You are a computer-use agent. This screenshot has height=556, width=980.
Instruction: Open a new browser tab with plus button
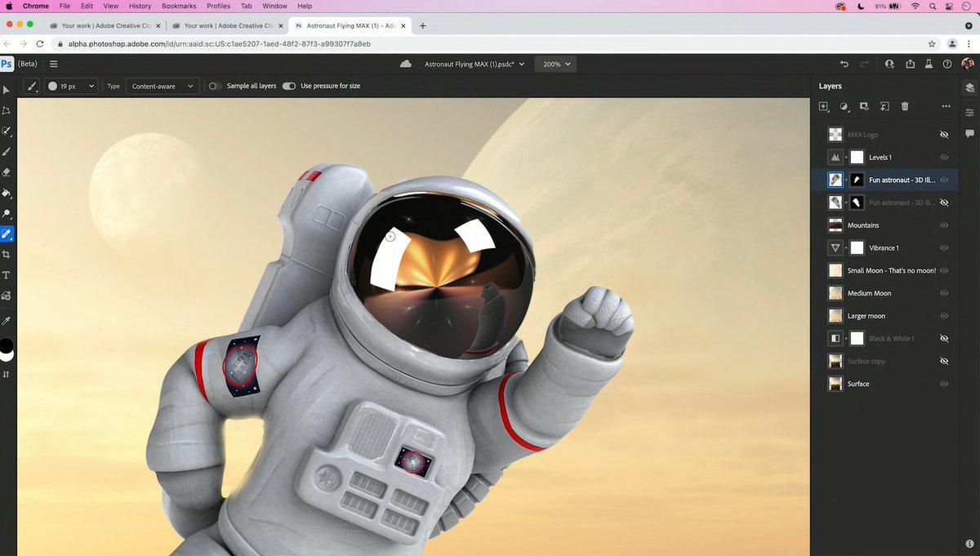(422, 25)
